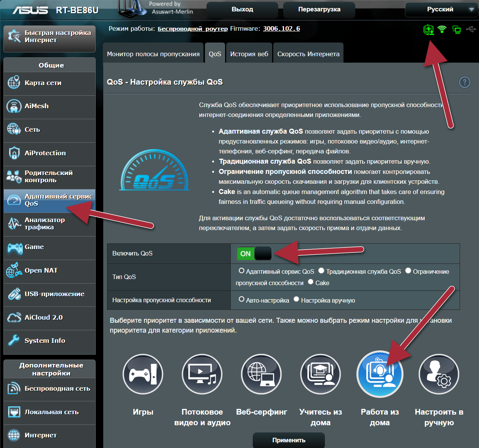Open Интернет globe icon at bottom

click(x=14, y=435)
